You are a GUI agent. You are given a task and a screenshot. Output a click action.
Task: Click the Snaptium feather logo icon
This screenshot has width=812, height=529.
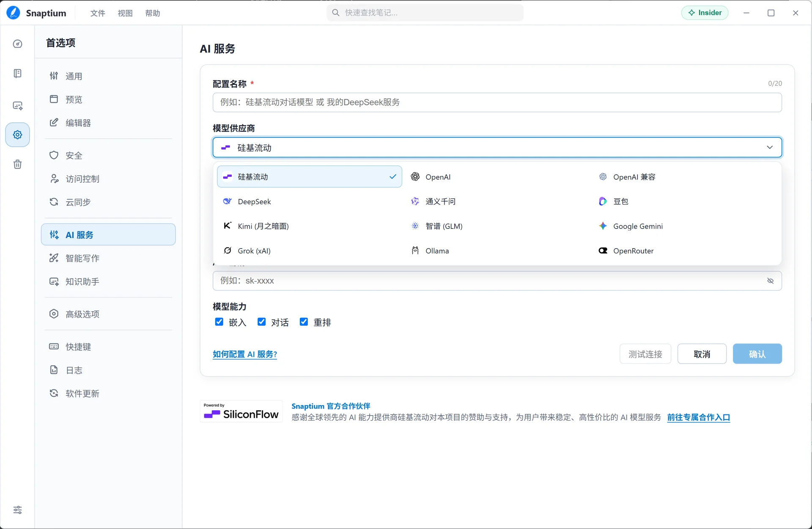pyautogui.click(x=13, y=13)
